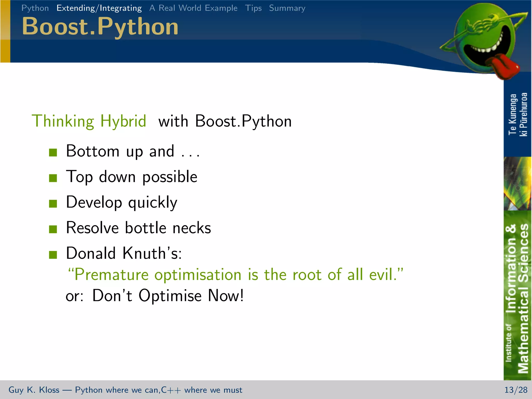Click the Institute of Information & Mathematical Sciences banner
The width and height of the screenshot is (532, 399).
point(517,295)
